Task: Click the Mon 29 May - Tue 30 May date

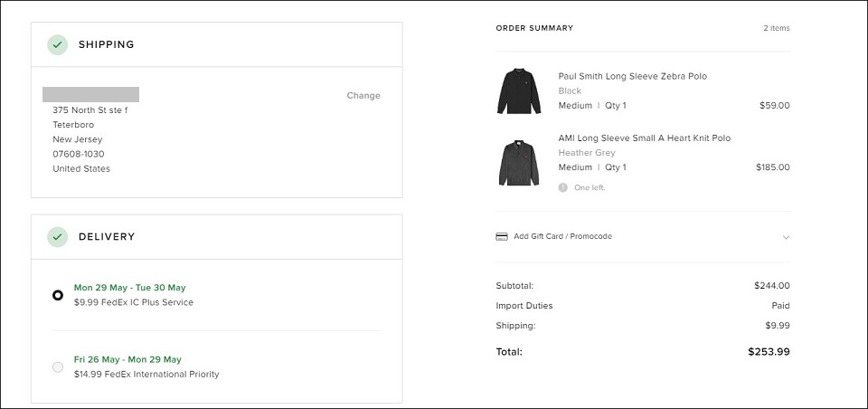Action: (x=130, y=288)
